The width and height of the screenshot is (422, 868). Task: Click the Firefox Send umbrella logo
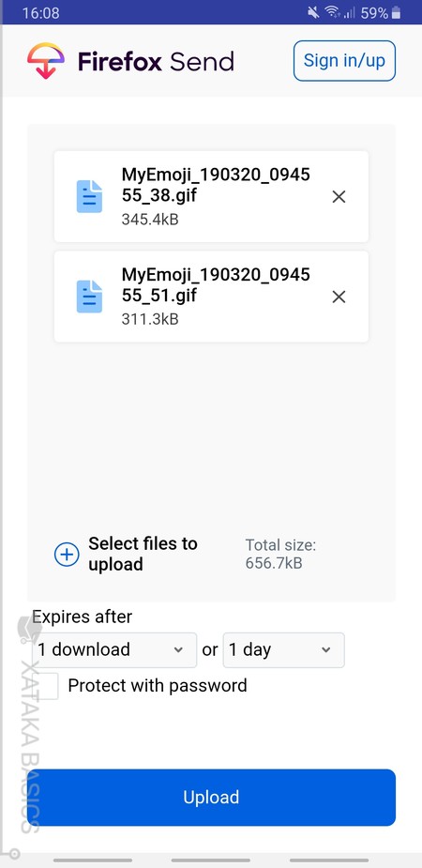tap(46, 60)
